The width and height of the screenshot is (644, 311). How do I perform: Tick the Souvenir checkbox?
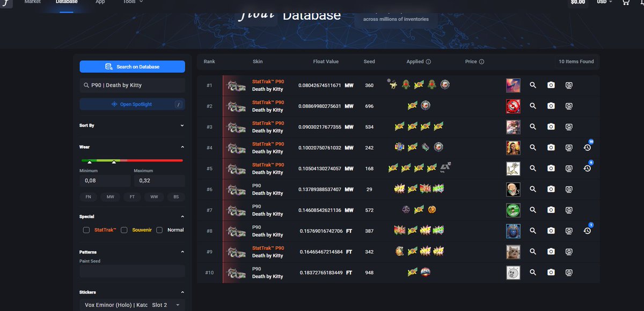pos(124,230)
